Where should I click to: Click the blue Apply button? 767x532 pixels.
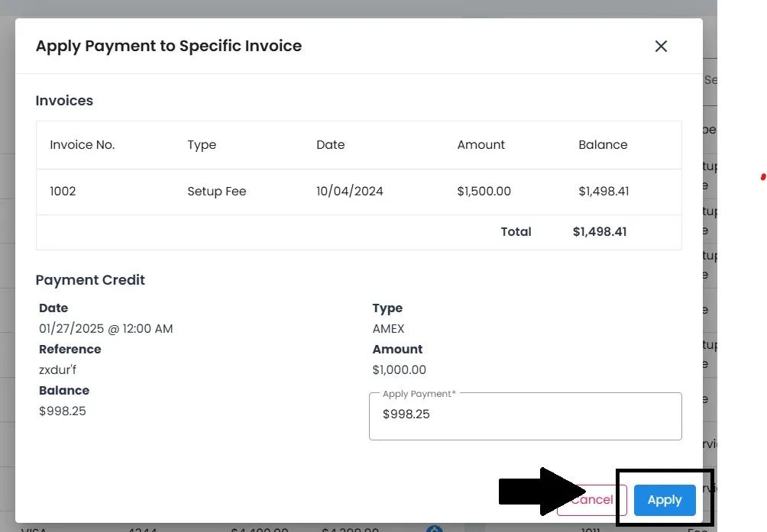[x=664, y=500]
